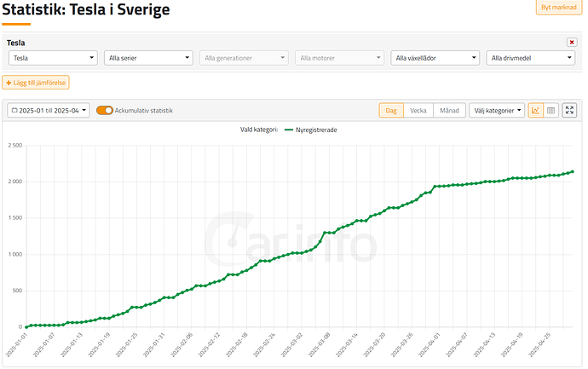
Task: Click the 2025-03-08 x-axis label
Action: coord(320,344)
